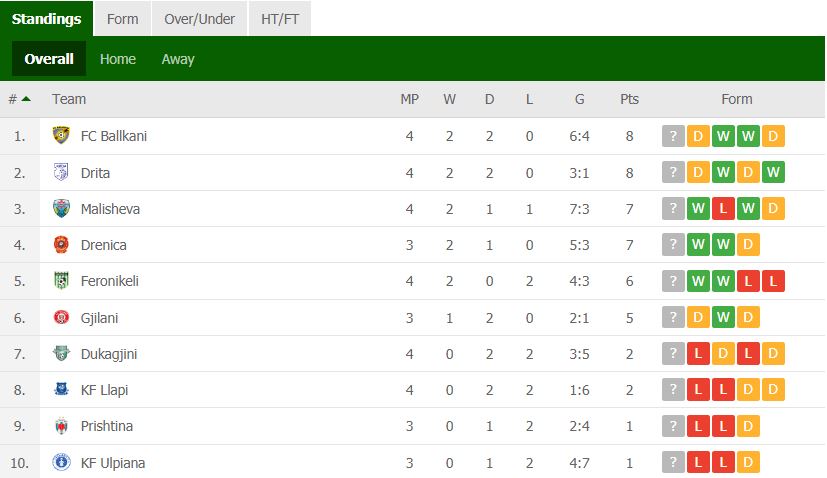Click the Malisheva team crest icon
The width and height of the screenshot is (827, 478).
(61, 208)
